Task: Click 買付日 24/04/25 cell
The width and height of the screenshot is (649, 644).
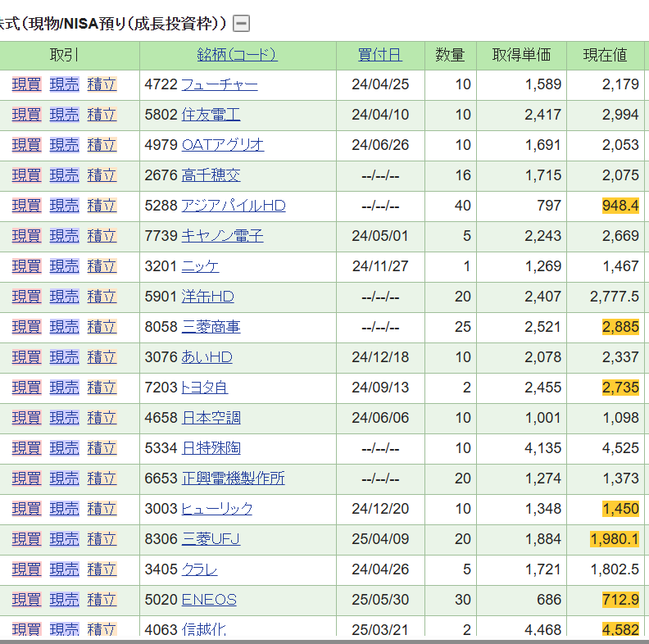Action: pos(380,84)
